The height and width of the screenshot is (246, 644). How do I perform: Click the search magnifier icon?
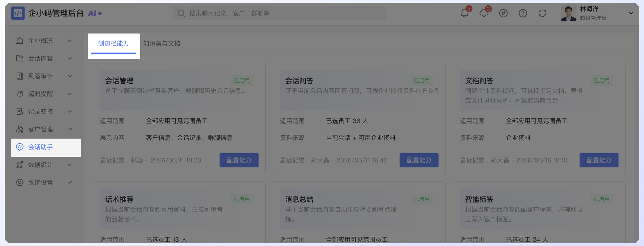(181, 13)
